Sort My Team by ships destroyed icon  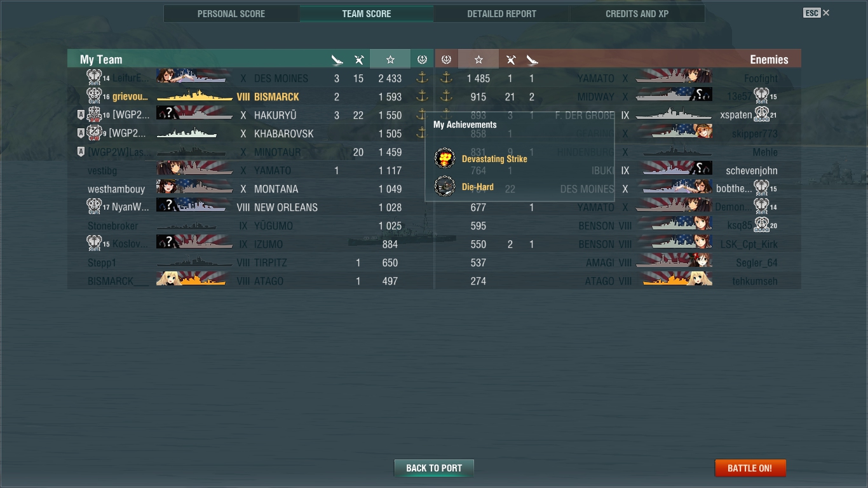(337, 60)
